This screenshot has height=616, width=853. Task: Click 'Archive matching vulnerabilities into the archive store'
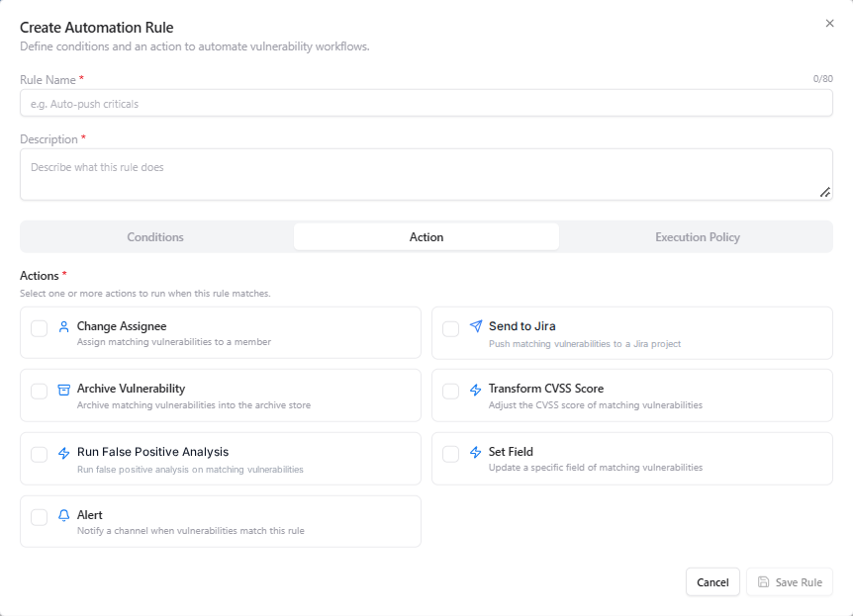pos(194,405)
